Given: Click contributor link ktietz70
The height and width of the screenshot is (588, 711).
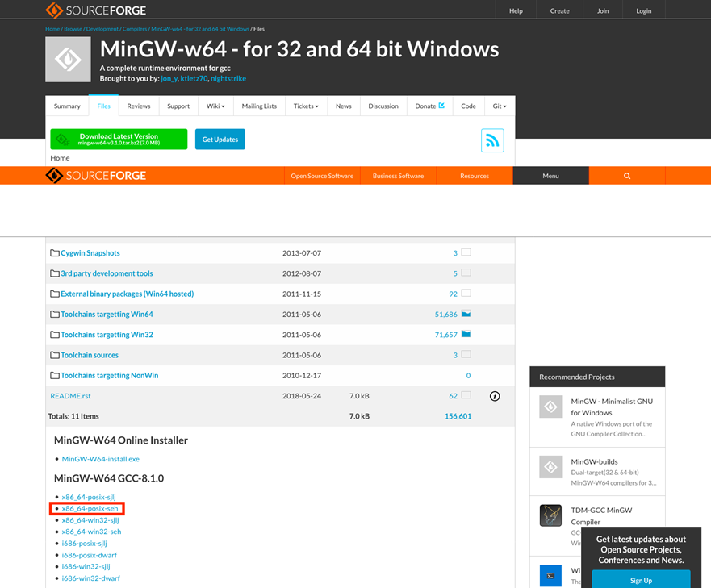Looking at the screenshot, I should 194,78.
